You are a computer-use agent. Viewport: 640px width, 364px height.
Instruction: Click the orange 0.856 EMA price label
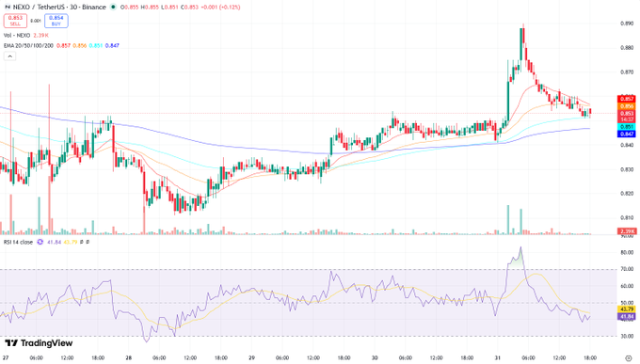(x=627, y=106)
